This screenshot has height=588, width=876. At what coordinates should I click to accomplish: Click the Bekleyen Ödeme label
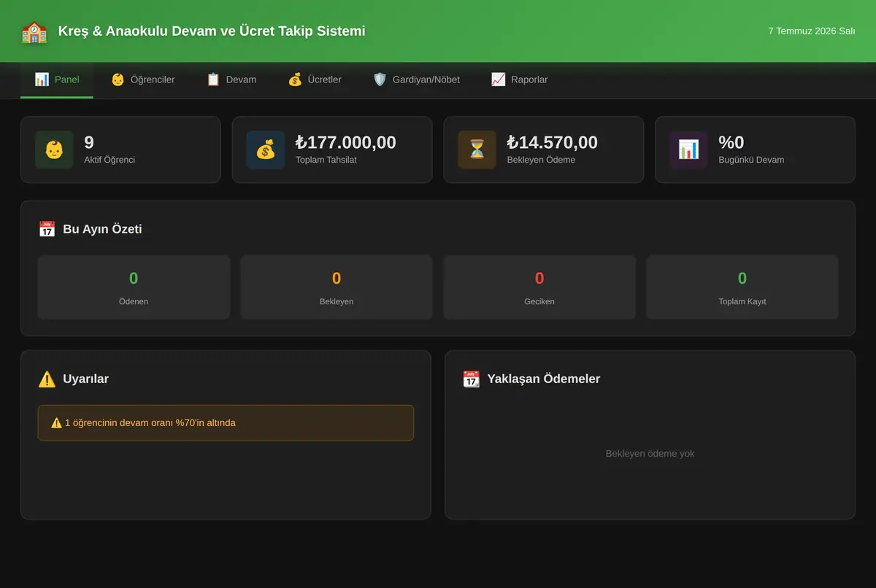point(541,160)
